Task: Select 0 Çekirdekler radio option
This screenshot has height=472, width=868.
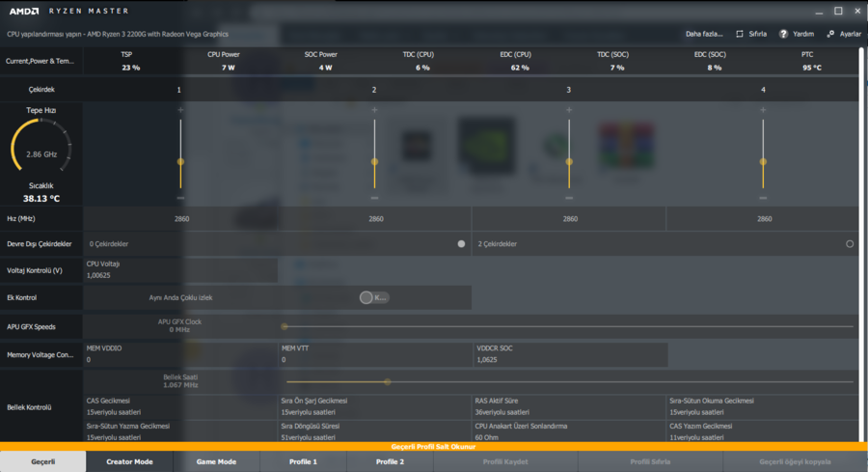Action: click(461, 244)
